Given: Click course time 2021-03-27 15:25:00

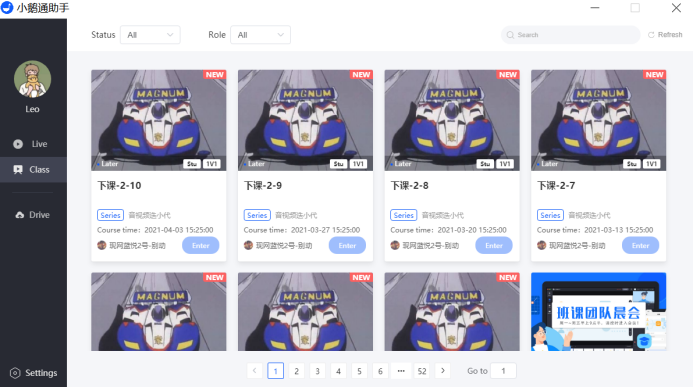Looking at the screenshot, I should (326, 230).
